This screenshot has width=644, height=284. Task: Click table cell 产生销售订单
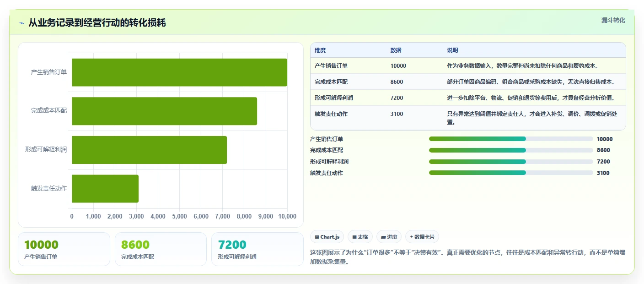pos(331,66)
